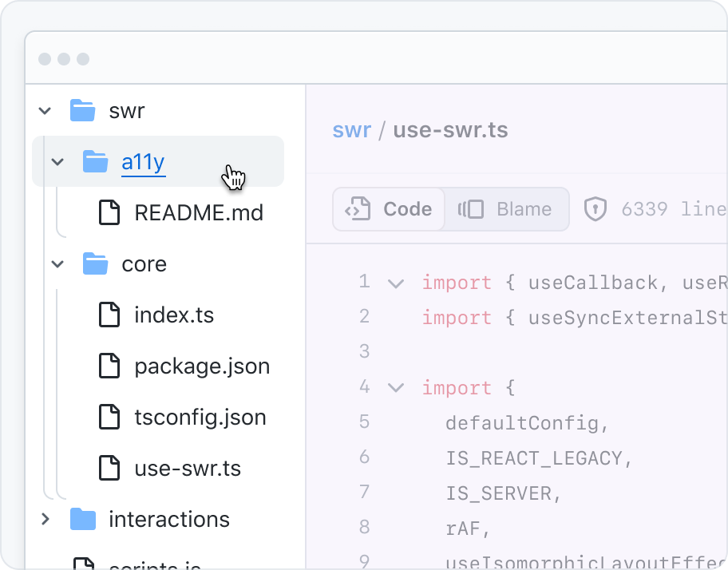Select line number 7
Viewport: 728px width, 570px height.
point(365,492)
